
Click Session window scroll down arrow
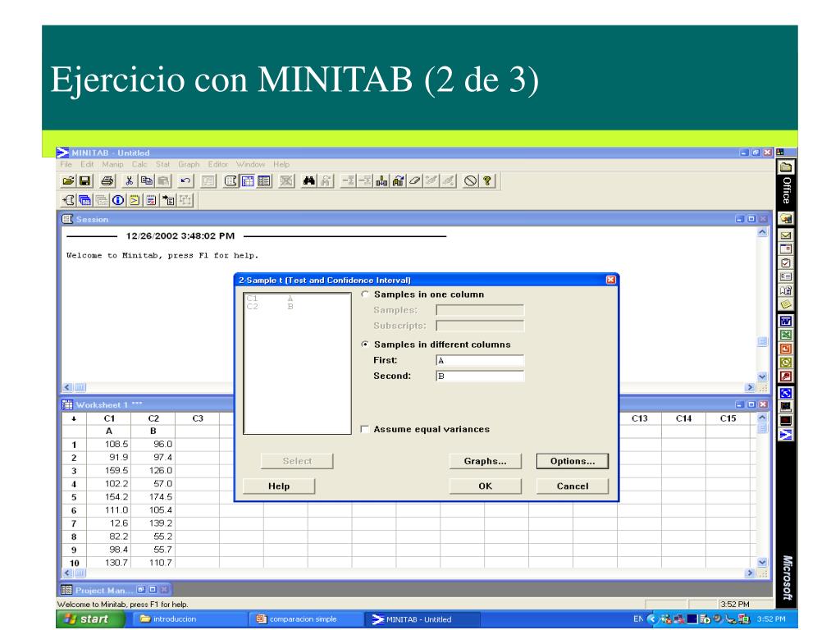[x=763, y=377]
